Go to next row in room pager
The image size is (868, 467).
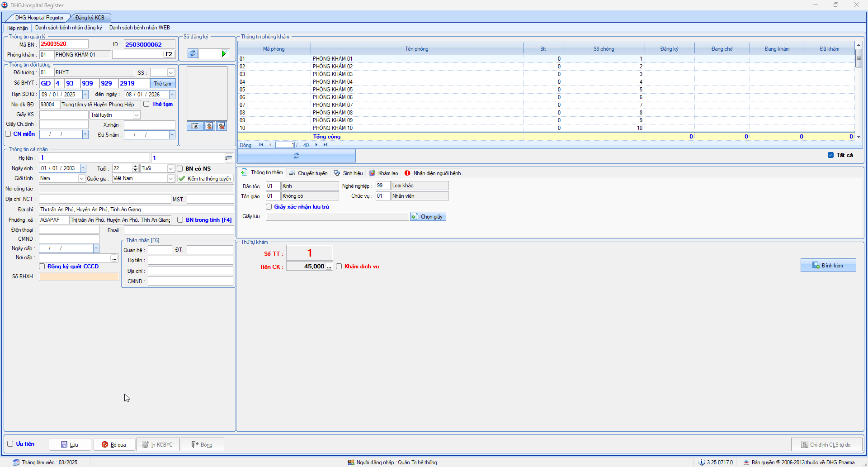coord(316,145)
